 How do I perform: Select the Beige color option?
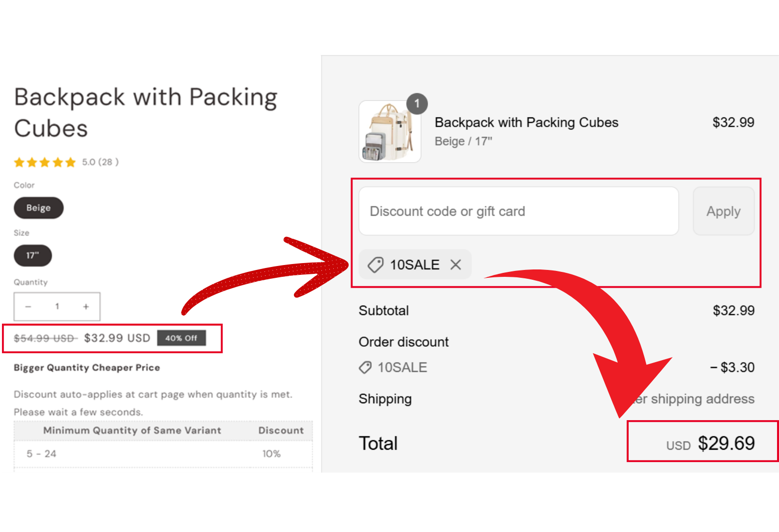[38, 208]
